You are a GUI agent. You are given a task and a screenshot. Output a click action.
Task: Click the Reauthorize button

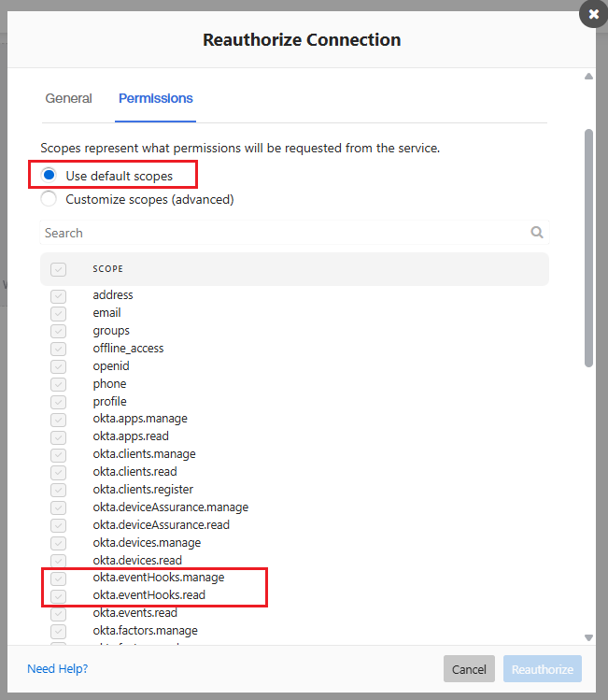(543, 669)
